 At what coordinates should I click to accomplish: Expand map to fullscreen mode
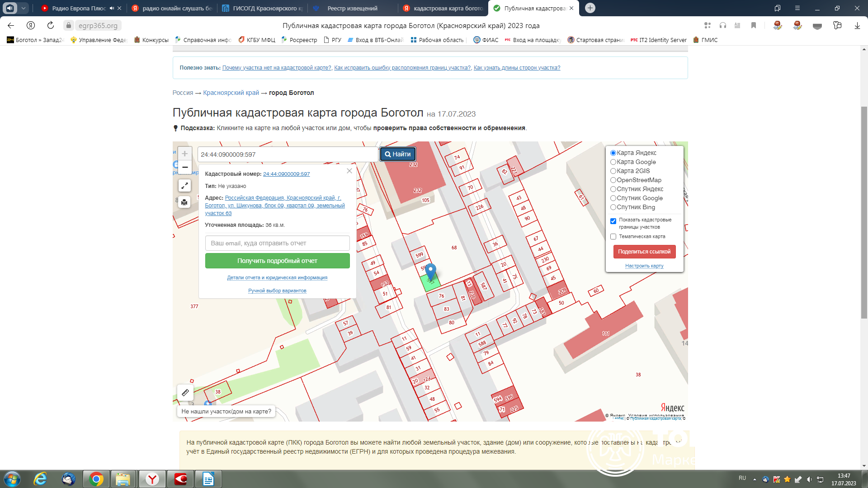coord(184,186)
